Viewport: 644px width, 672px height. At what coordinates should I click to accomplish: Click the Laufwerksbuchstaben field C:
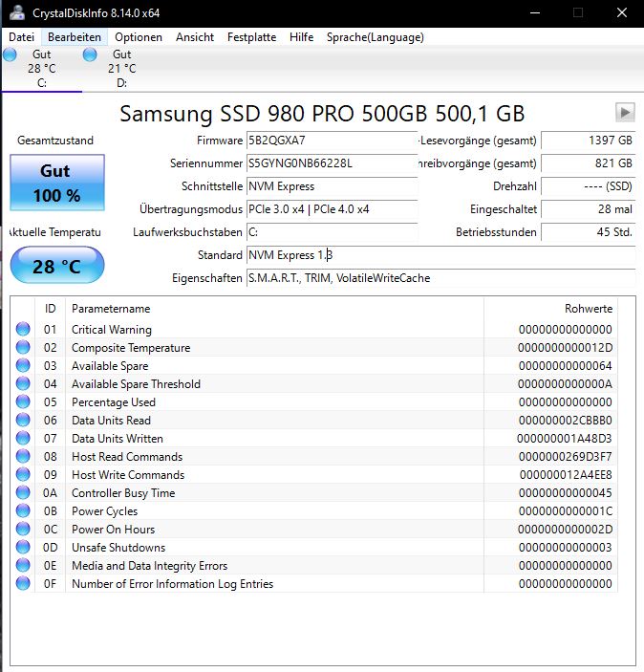333,232
